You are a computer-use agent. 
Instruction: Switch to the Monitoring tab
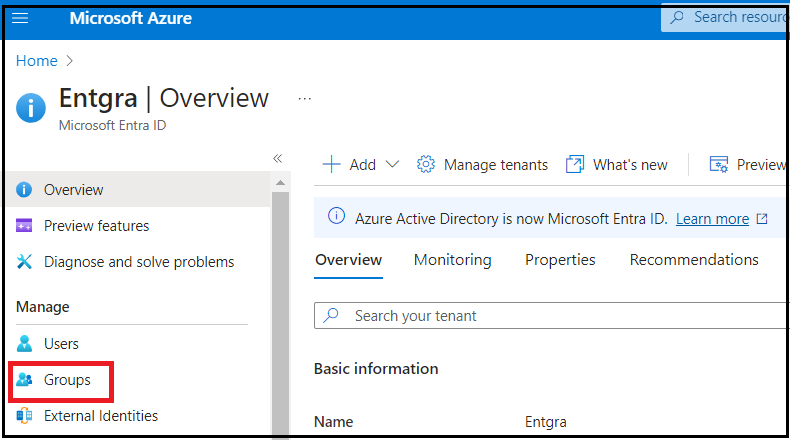(x=452, y=260)
